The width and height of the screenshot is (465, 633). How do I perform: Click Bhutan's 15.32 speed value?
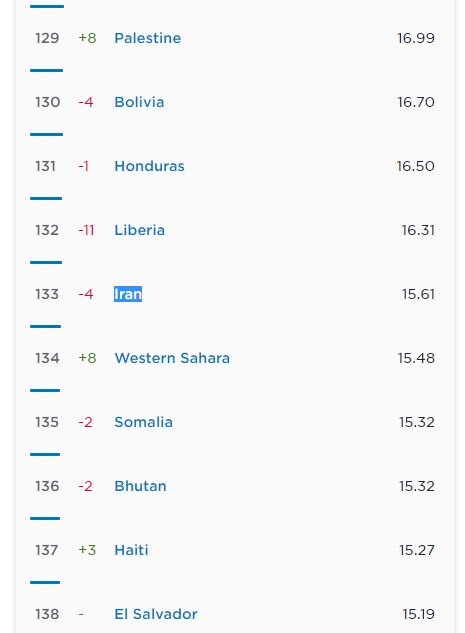417,486
